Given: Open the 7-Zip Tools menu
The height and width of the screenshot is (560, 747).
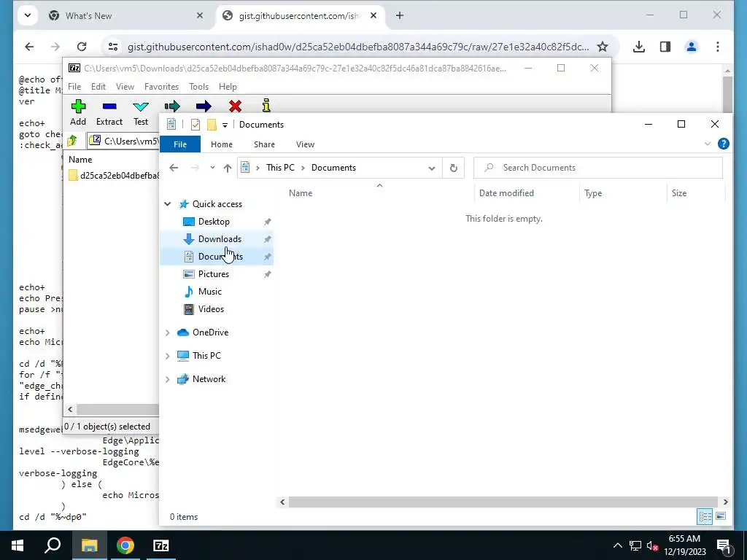Looking at the screenshot, I should click(x=198, y=87).
